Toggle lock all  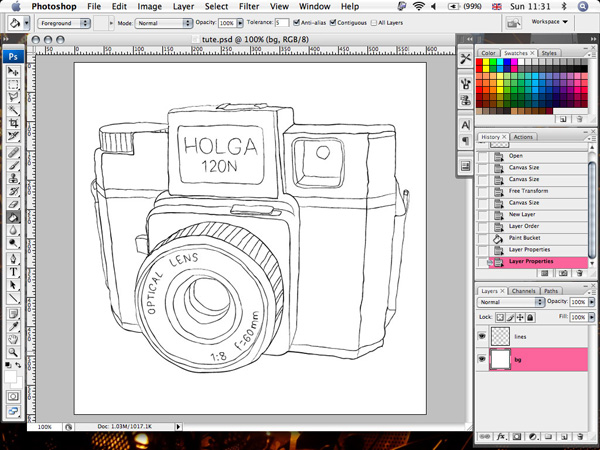pyautogui.click(x=530, y=317)
